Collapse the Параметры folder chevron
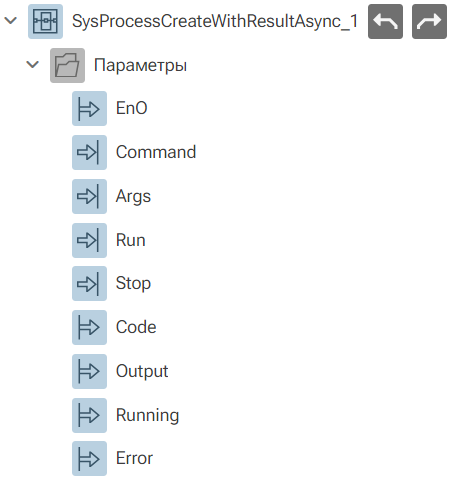 [x=33, y=64]
